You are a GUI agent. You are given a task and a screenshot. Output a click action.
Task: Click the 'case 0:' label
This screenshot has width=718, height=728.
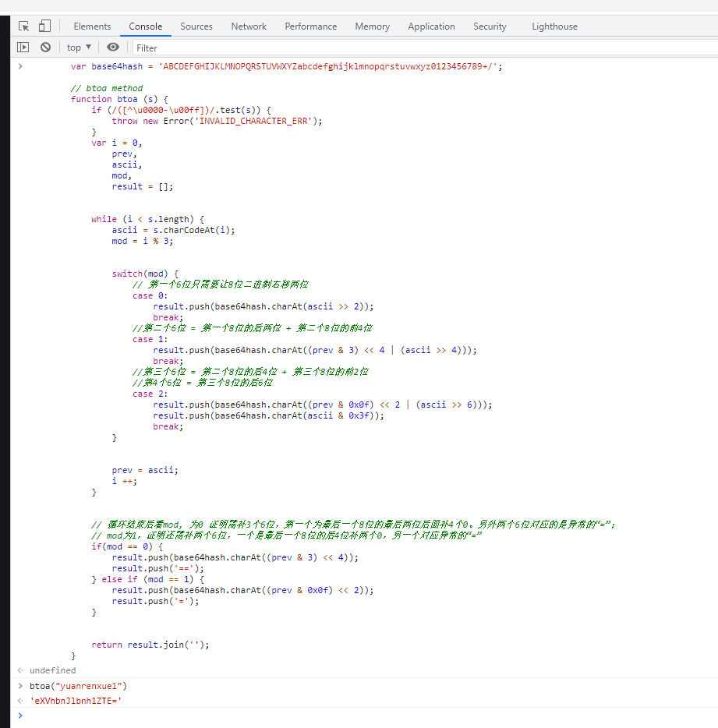tap(150, 295)
